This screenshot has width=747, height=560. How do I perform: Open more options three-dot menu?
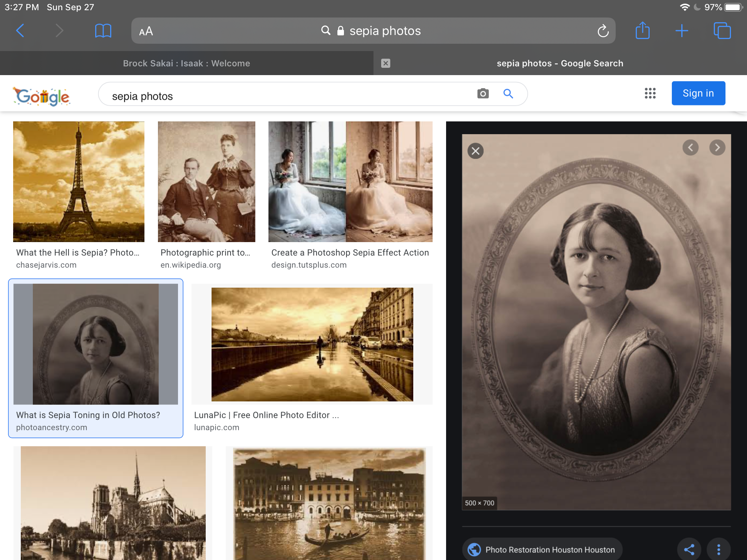point(719,549)
